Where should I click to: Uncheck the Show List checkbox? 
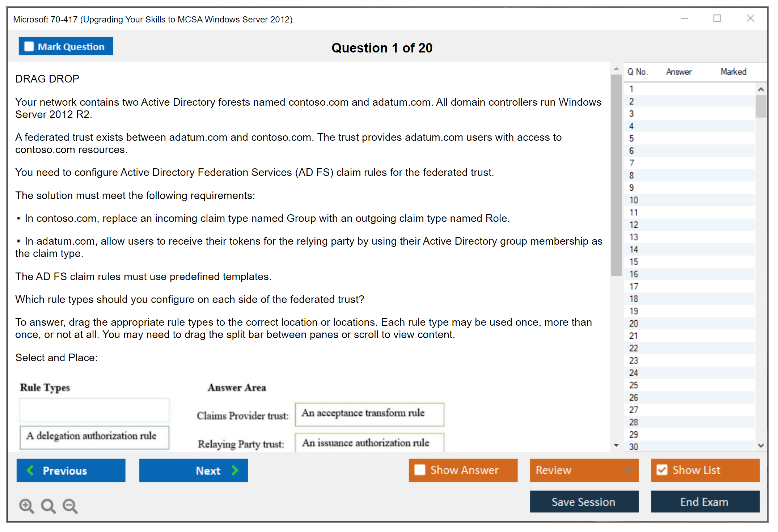coord(662,470)
